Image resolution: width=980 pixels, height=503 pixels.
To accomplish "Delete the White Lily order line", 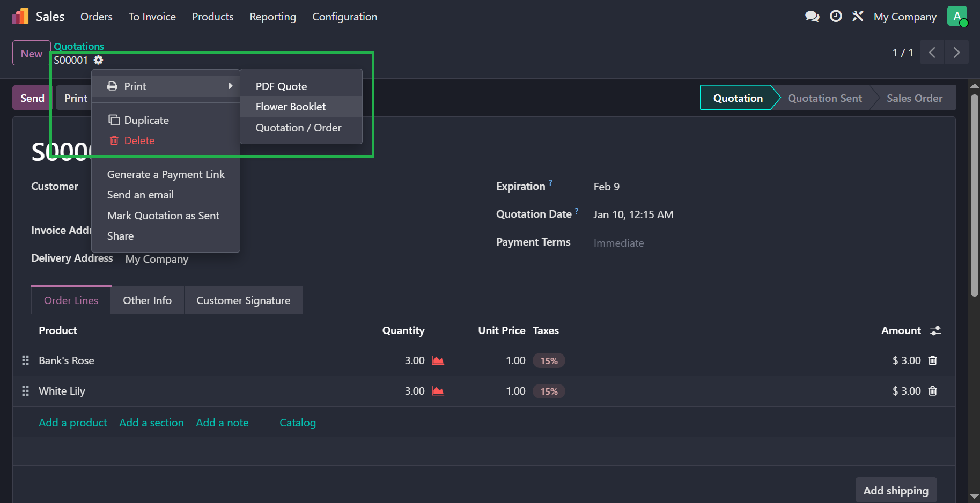I will tap(933, 391).
